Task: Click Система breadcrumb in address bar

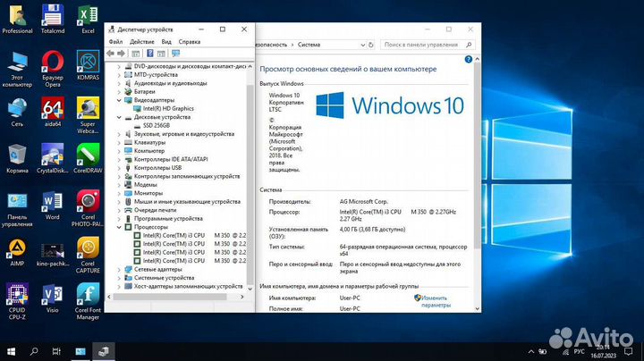Action: [x=309, y=45]
